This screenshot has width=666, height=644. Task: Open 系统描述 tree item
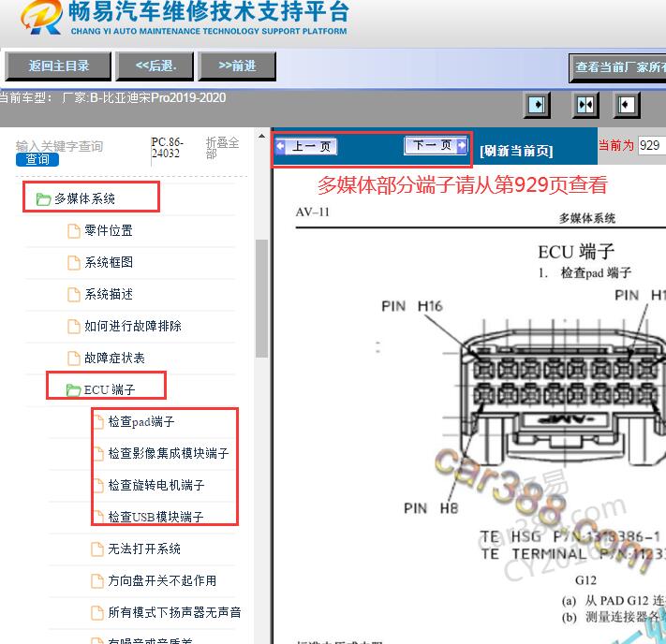(109, 294)
